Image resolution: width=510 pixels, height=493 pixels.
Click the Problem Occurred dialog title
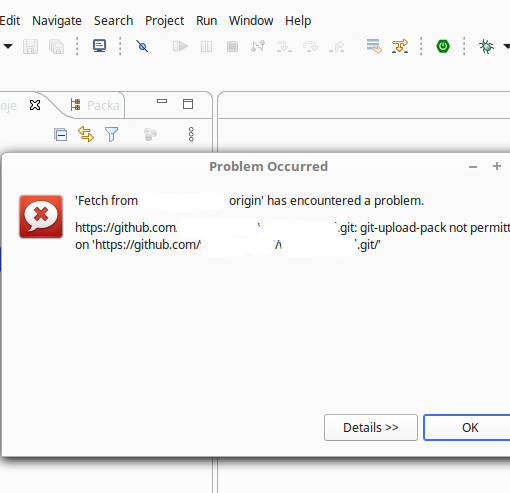pos(269,166)
